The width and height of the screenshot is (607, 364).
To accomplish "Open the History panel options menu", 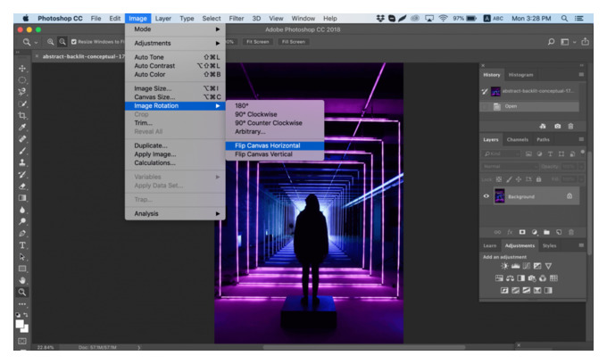I will 581,74.
